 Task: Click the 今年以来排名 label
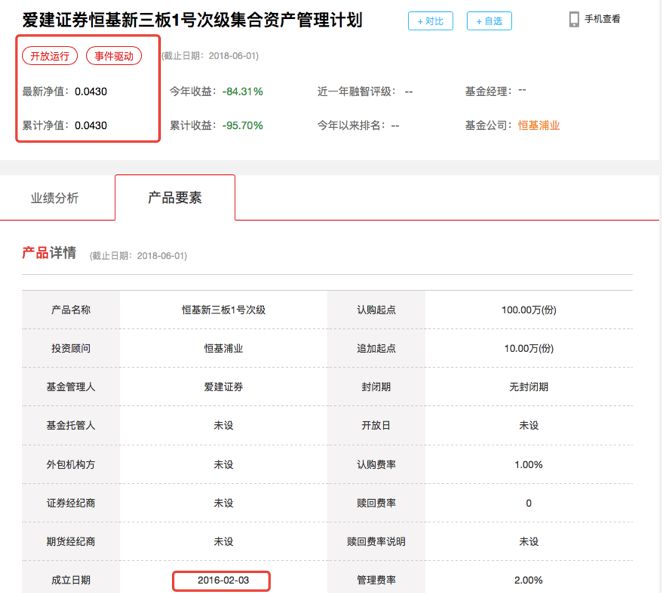tap(351, 125)
